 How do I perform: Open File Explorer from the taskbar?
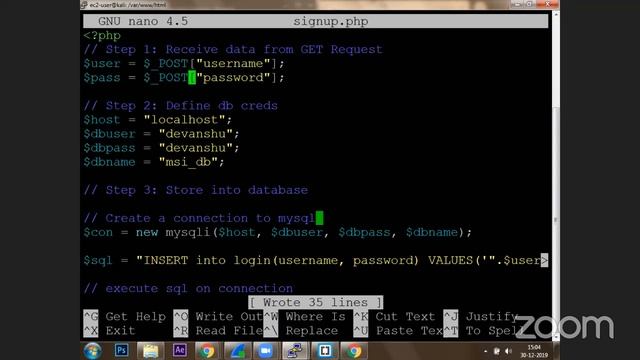pos(151,351)
